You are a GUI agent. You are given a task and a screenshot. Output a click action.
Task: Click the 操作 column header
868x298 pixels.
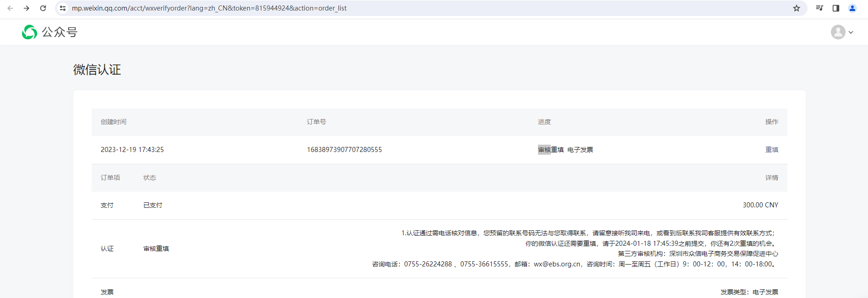(772, 122)
